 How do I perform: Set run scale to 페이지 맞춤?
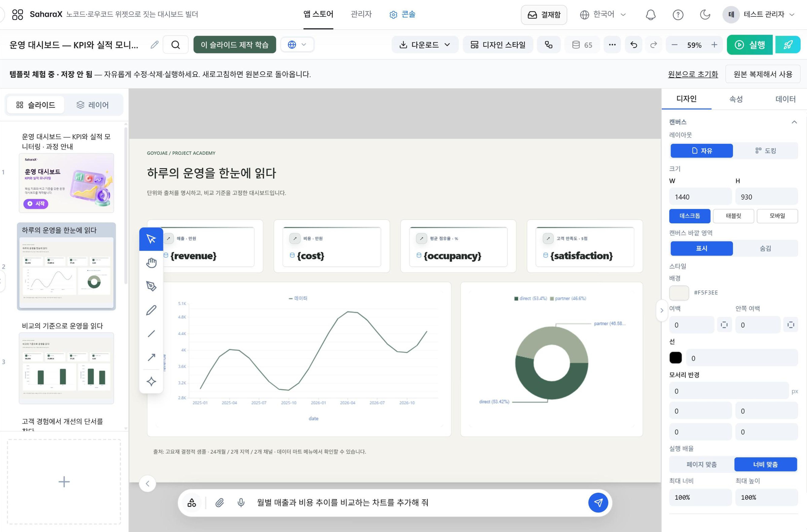(701, 464)
